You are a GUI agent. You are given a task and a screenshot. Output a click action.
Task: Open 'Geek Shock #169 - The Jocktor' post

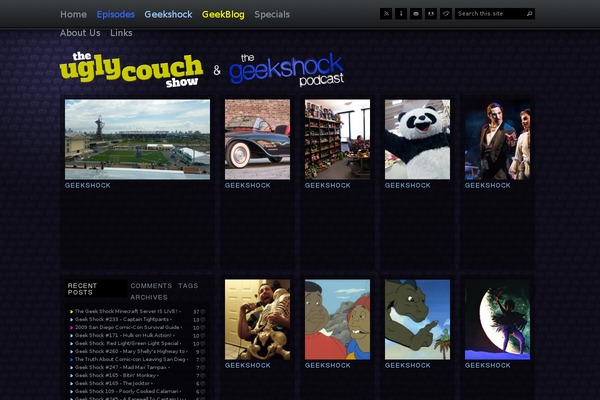[x=112, y=384]
